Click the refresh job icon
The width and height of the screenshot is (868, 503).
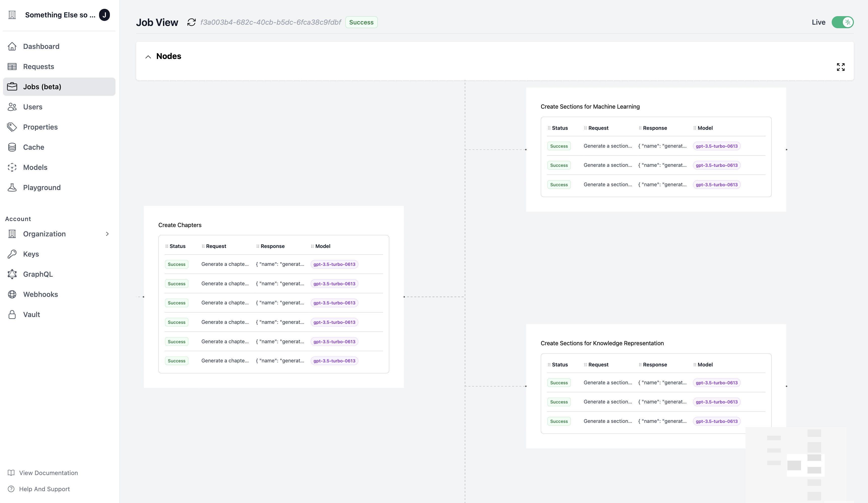point(191,22)
